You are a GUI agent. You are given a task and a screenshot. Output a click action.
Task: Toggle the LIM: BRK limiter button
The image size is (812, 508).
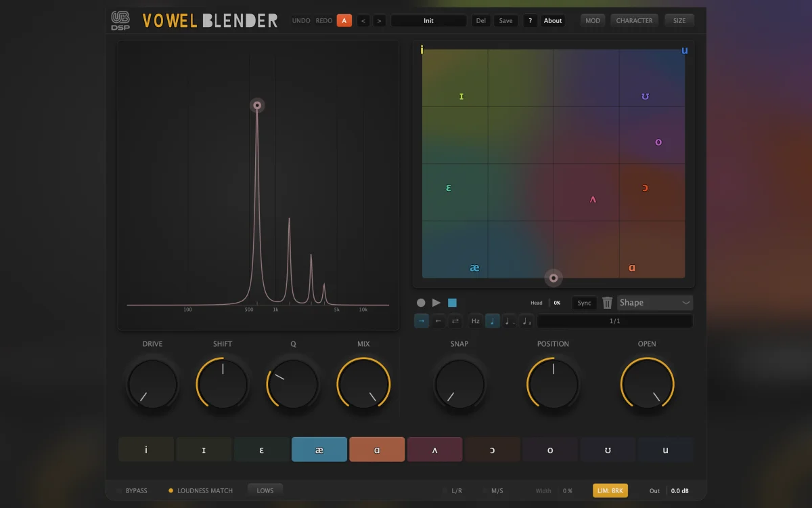pyautogui.click(x=610, y=490)
